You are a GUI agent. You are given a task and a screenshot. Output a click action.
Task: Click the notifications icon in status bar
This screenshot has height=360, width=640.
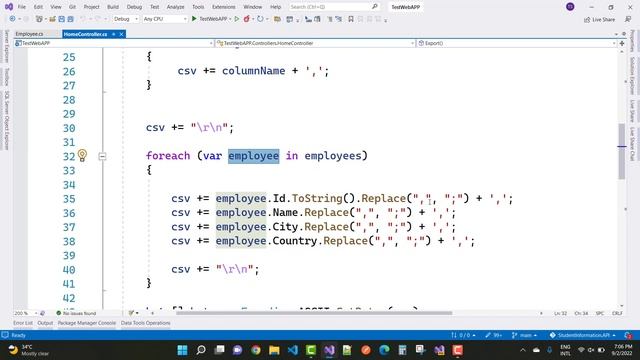pyautogui.click(x=628, y=335)
